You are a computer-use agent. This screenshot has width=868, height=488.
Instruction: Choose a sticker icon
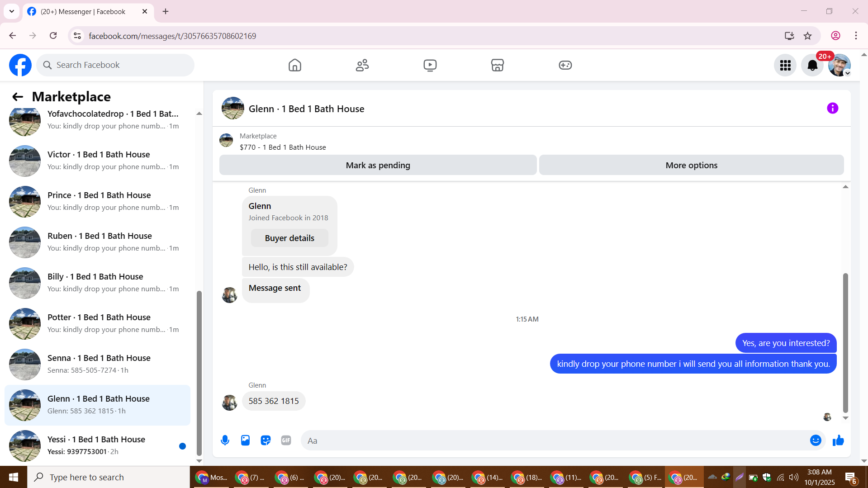(x=266, y=440)
